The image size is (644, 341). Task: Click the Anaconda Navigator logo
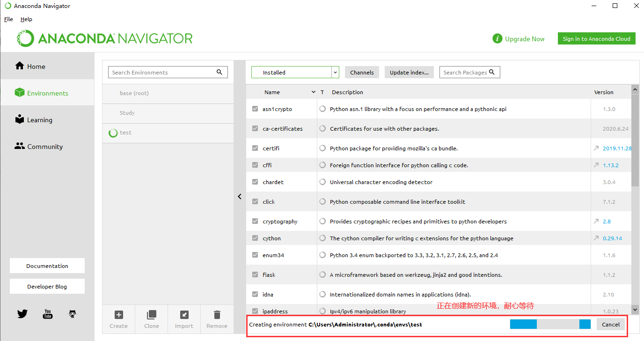[x=105, y=38]
